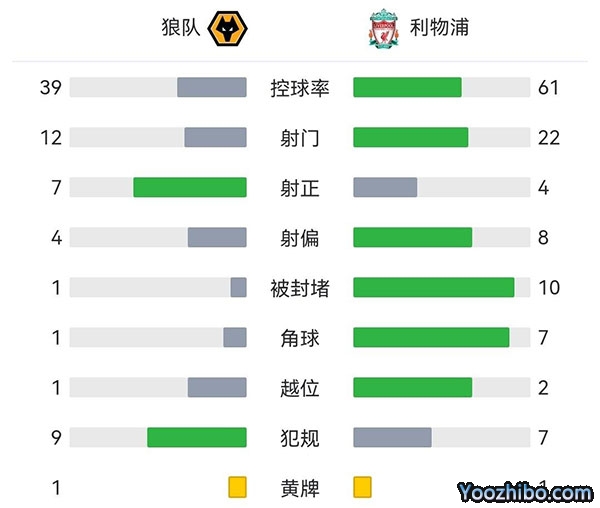Click the 角球 corner kicks label
This screenshot has height=508, width=600.
coord(300,338)
